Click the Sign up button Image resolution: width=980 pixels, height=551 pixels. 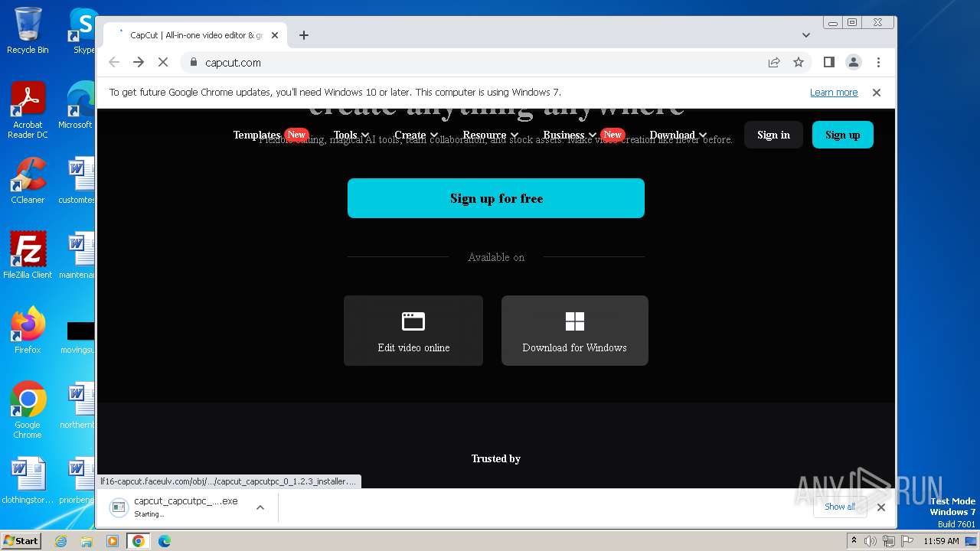point(843,135)
